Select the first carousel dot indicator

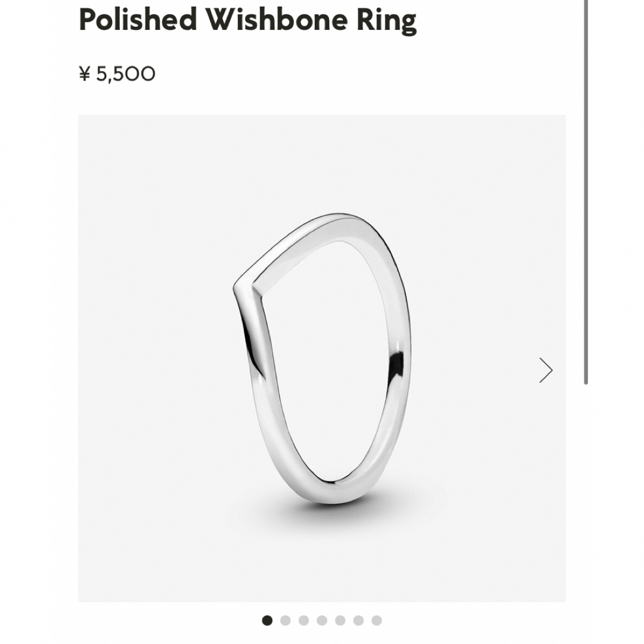[267, 620]
